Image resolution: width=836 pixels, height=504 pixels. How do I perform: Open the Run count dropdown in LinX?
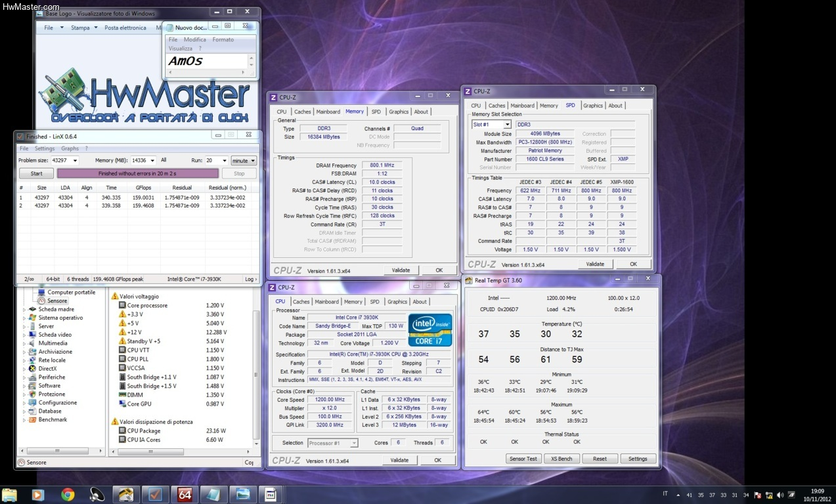[x=223, y=160]
